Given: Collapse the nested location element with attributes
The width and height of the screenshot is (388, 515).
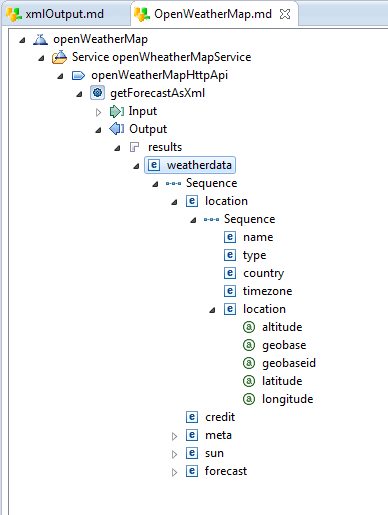Looking at the screenshot, I should point(212,310).
